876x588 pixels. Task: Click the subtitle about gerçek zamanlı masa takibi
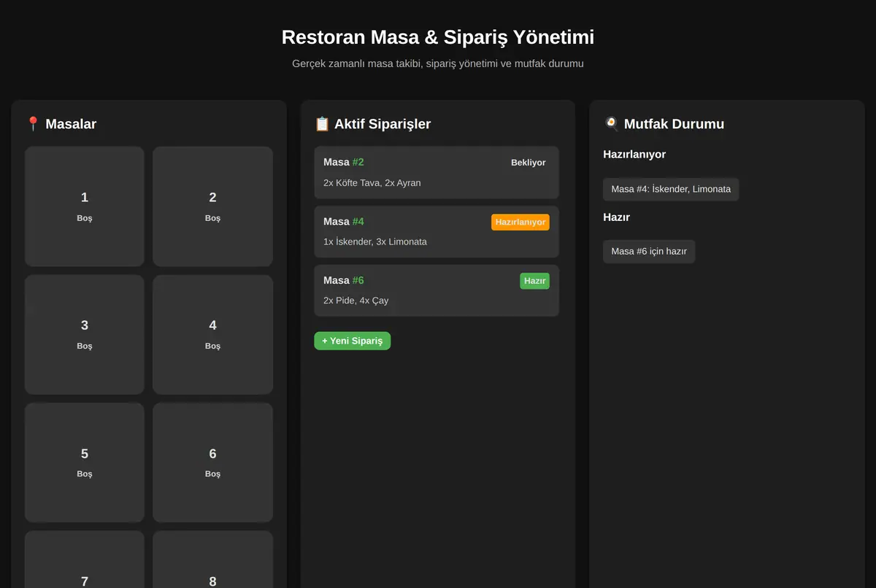[x=438, y=63]
